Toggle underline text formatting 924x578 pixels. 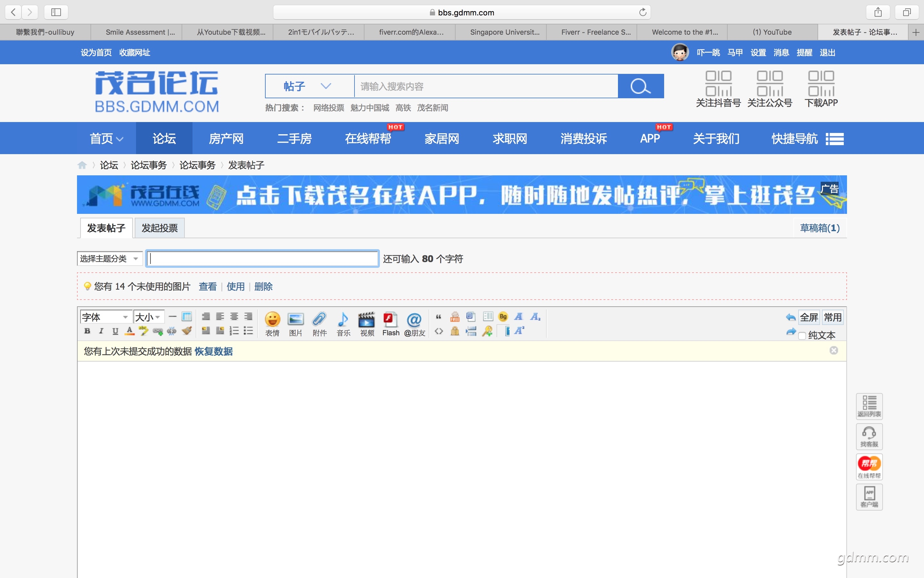click(x=115, y=331)
